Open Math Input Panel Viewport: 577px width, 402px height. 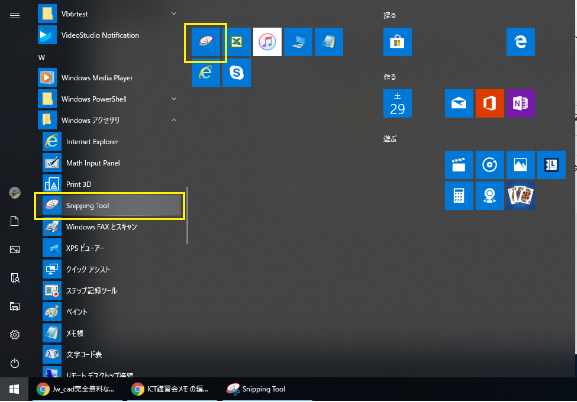(x=112, y=163)
